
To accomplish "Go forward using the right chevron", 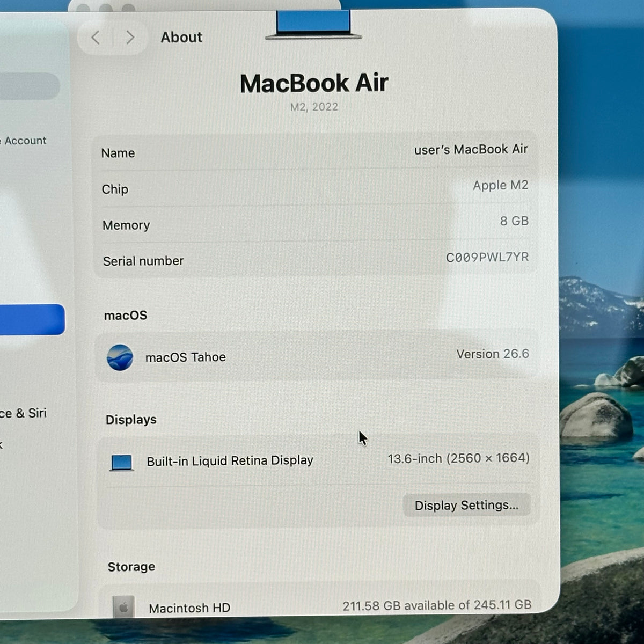I will 130,38.
